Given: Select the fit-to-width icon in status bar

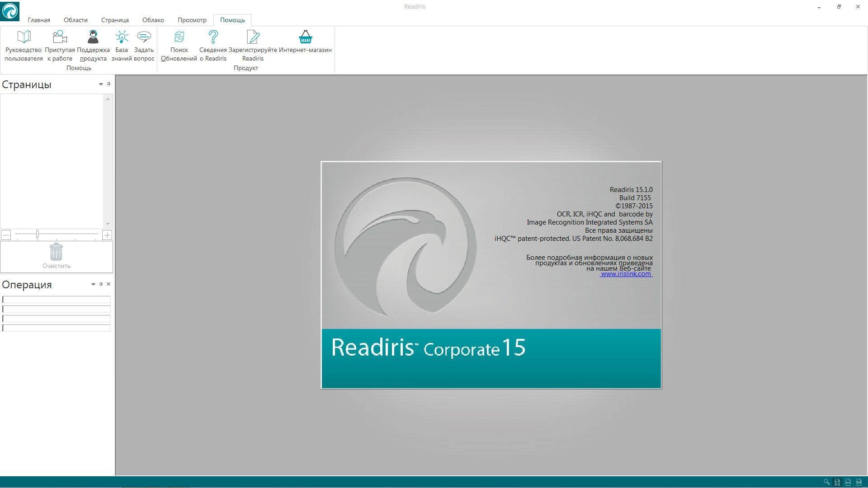Looking at the screenshot, I should click(848, 482).
